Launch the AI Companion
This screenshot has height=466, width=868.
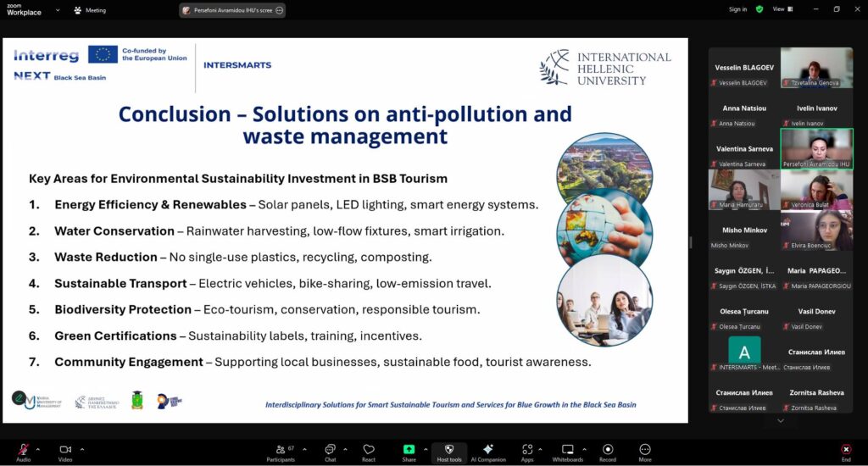tap(487, 450)
